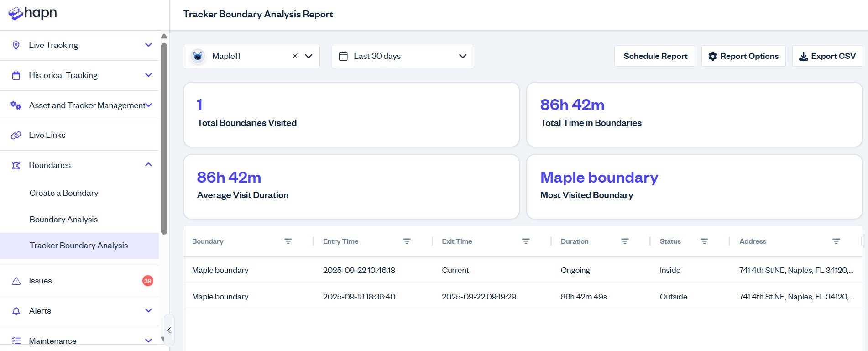Collapse the sidebar with arrow handle
Screen dimensions: 868x351
pyautogui.click(x=169, y=330)
